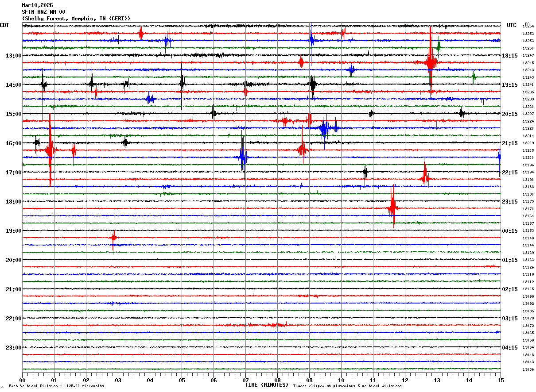
Task: Click the 'TIME (MINUTES)' axis title
Action: pyautogui.click(x=267, y=385)
